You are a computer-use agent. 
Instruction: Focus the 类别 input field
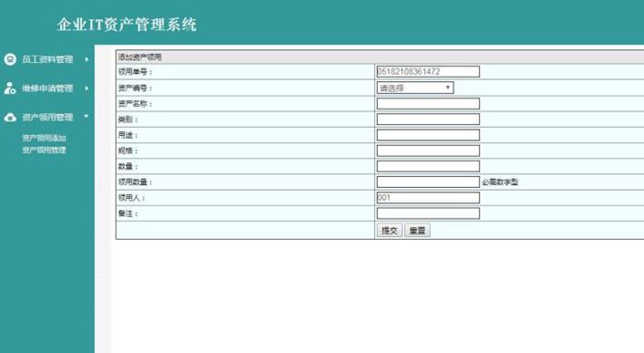click(428, 119)
